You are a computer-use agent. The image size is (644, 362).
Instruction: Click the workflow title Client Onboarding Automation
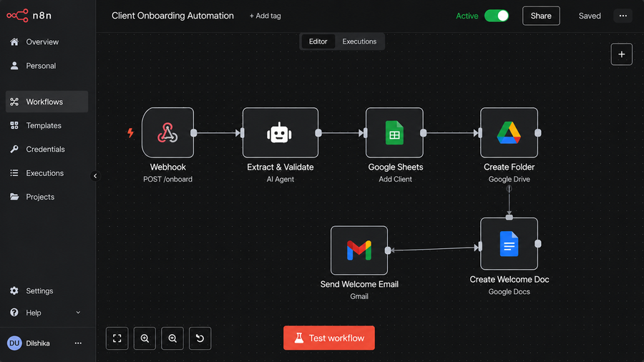tap(172, 16)
